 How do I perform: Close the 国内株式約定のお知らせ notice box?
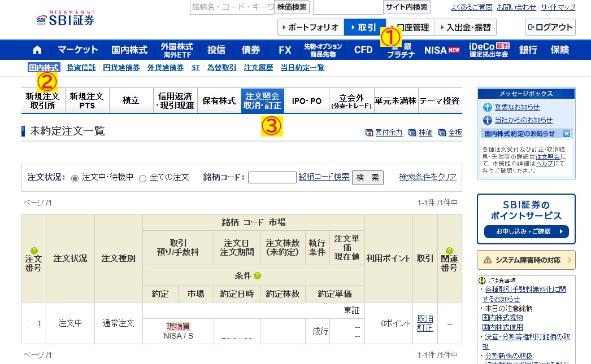[x=567, y=134]
